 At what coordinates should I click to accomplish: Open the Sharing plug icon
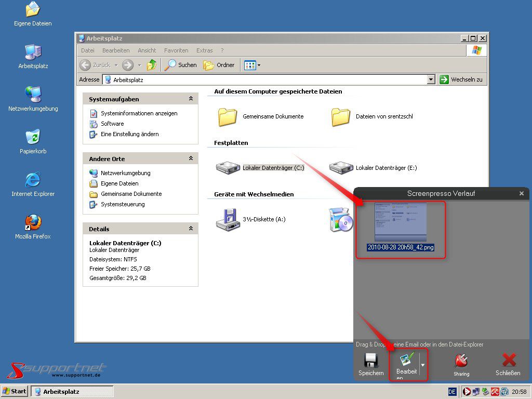pyautogui.click(x=461, y=361)
